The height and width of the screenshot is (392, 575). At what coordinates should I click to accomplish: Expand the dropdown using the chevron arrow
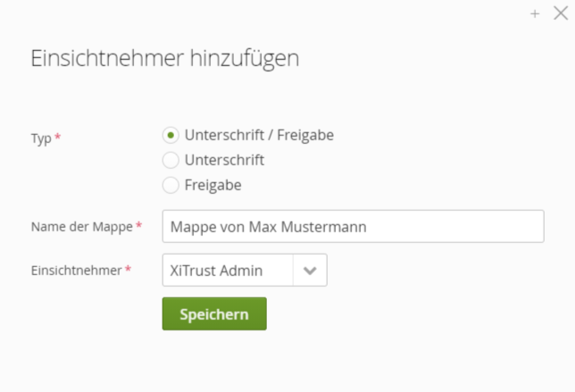tap(310, 271)
